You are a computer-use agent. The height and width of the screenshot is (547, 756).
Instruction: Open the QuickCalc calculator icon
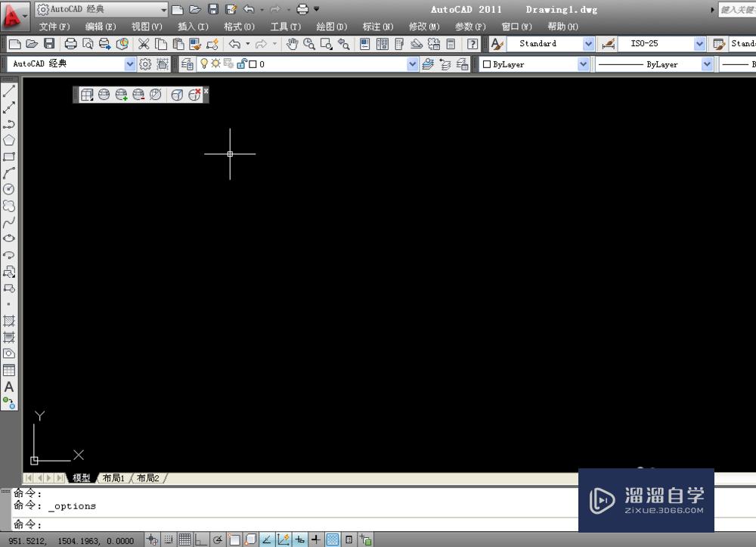pyautogui.click(x=451, y=44)
